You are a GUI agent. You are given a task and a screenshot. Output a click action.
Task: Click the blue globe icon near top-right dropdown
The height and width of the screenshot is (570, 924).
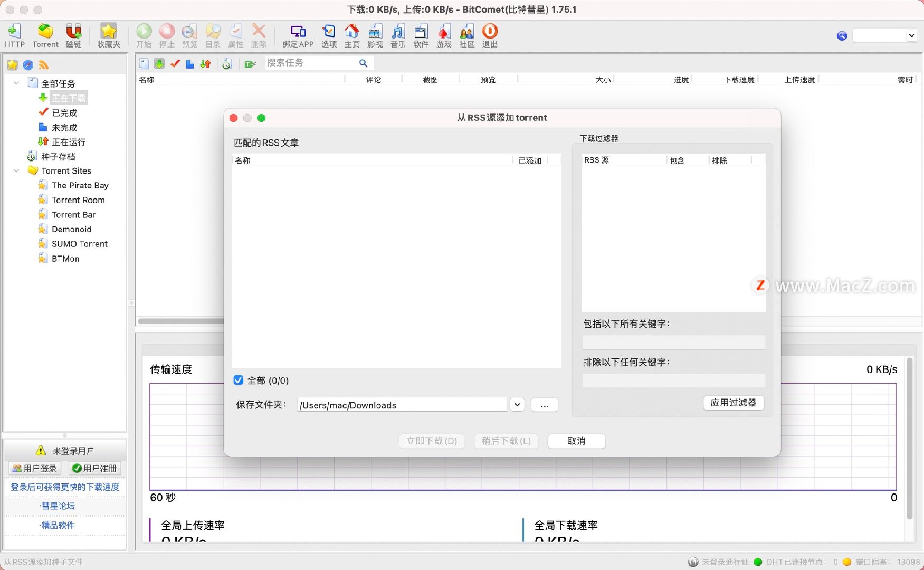coord(842,35)
